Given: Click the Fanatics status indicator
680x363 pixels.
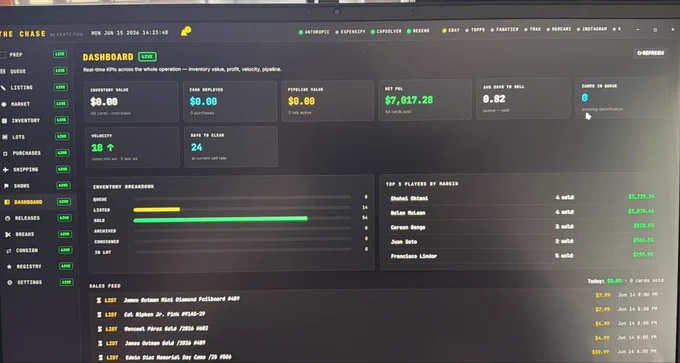Looking at the screenshot, I should (x=504, y=30).
